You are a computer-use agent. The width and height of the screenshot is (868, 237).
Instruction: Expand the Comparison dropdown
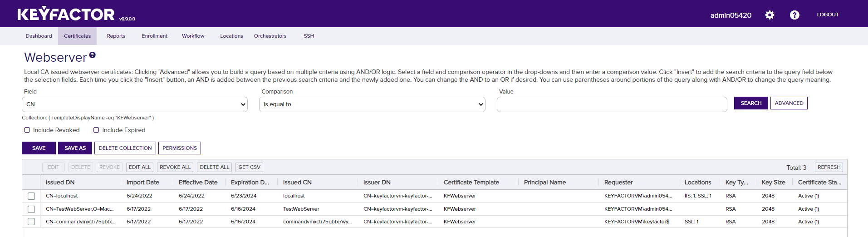coord(372,104)
